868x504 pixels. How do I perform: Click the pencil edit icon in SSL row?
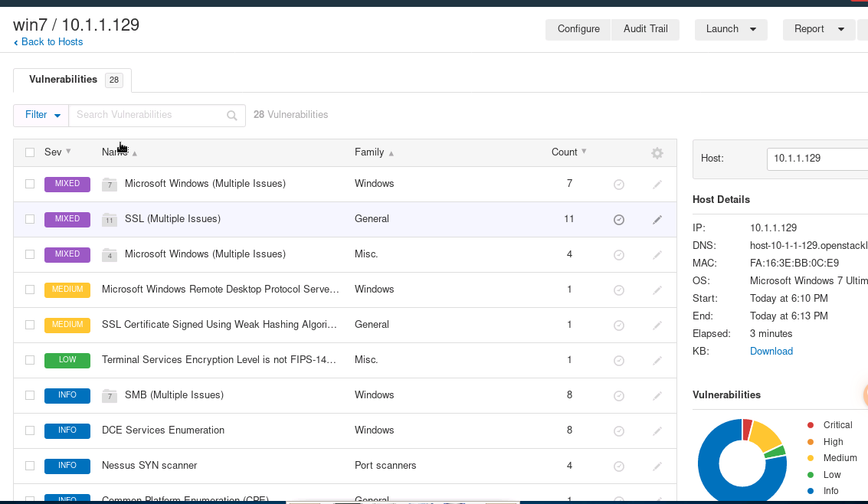click(657, 220)
